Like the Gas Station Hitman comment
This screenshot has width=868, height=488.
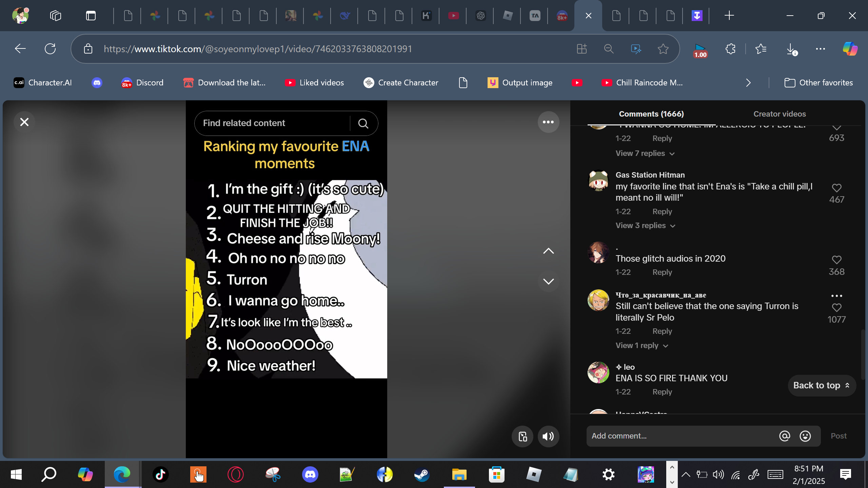(x=836, y=188)
